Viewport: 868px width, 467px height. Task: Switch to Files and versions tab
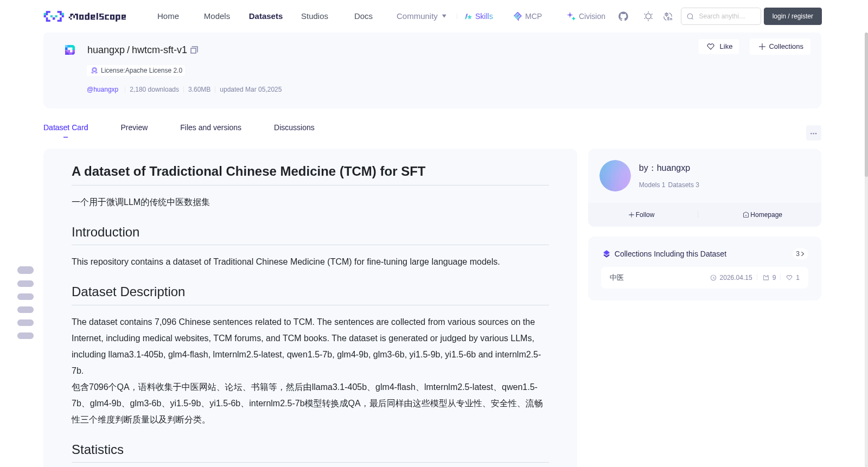point(210,127)
